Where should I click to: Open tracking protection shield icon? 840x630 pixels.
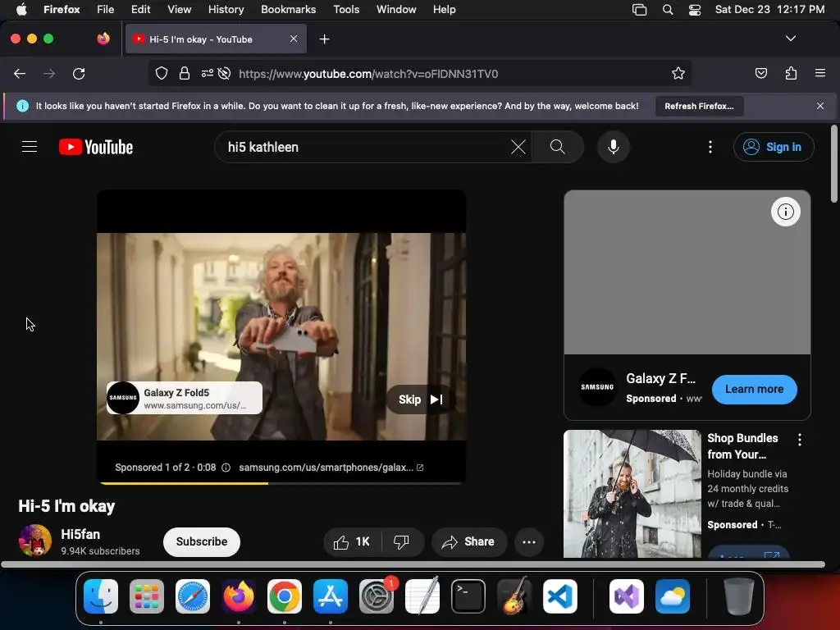(x=162, y=73)
